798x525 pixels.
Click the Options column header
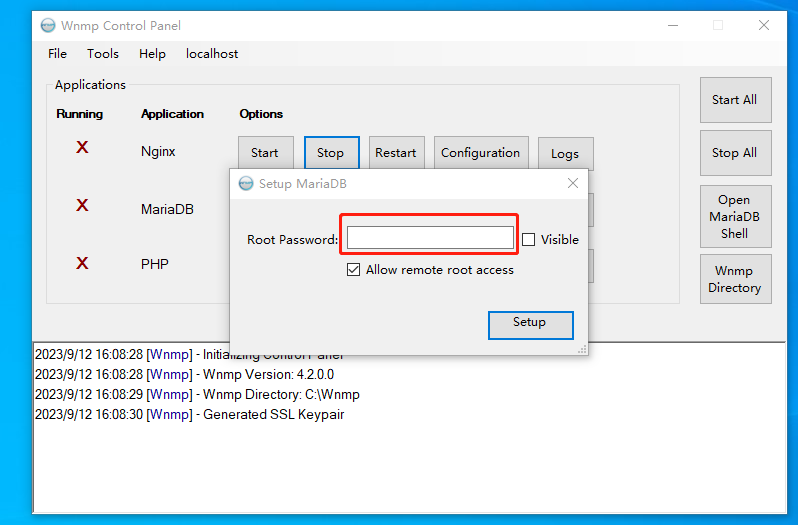261,114
